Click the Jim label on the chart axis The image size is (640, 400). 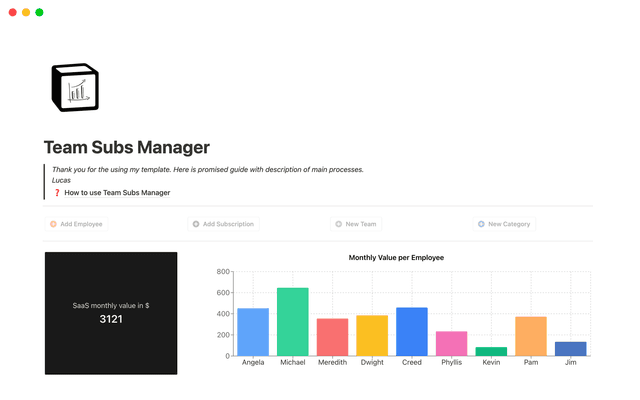click(571, 363)
